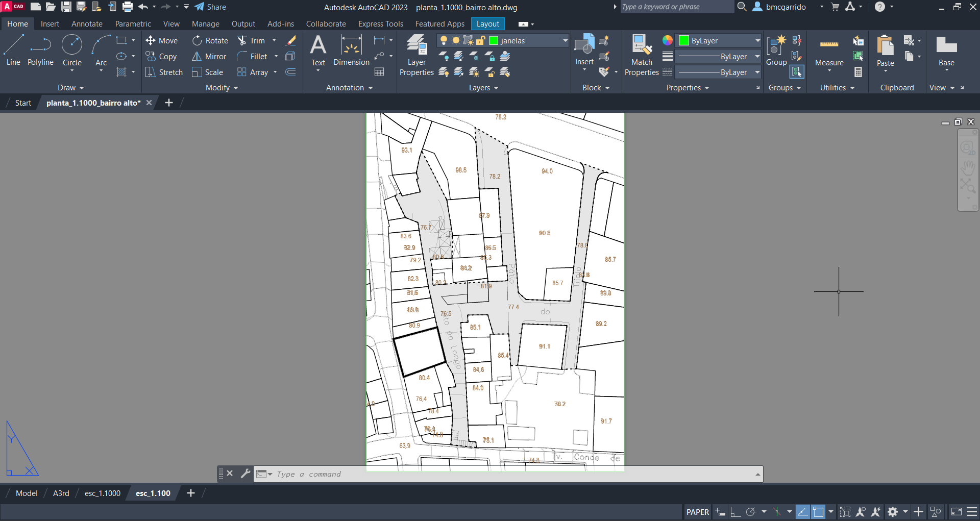Expand the Layers panel title arrow
This screenshot has width=980, height=521.
coord(496,88)
